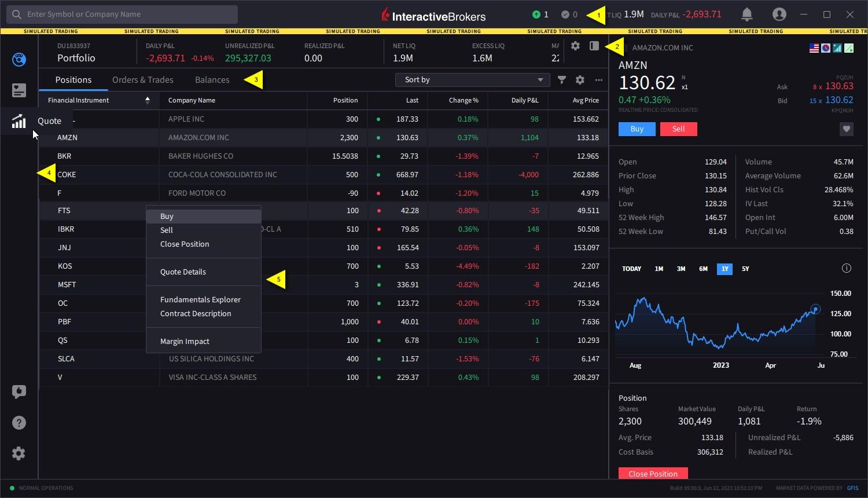Switch chart timeframe to TODAY

coord(631,269)
